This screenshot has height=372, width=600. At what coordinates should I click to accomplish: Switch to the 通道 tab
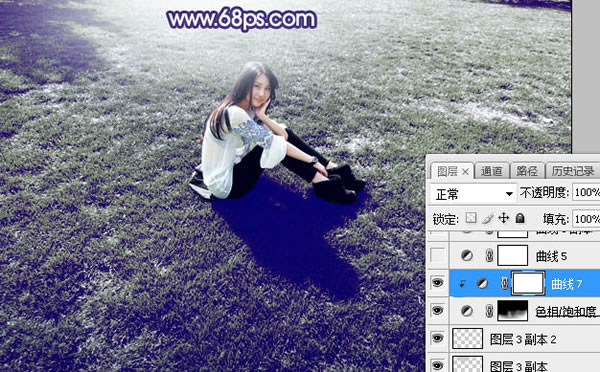coord(491,171)
